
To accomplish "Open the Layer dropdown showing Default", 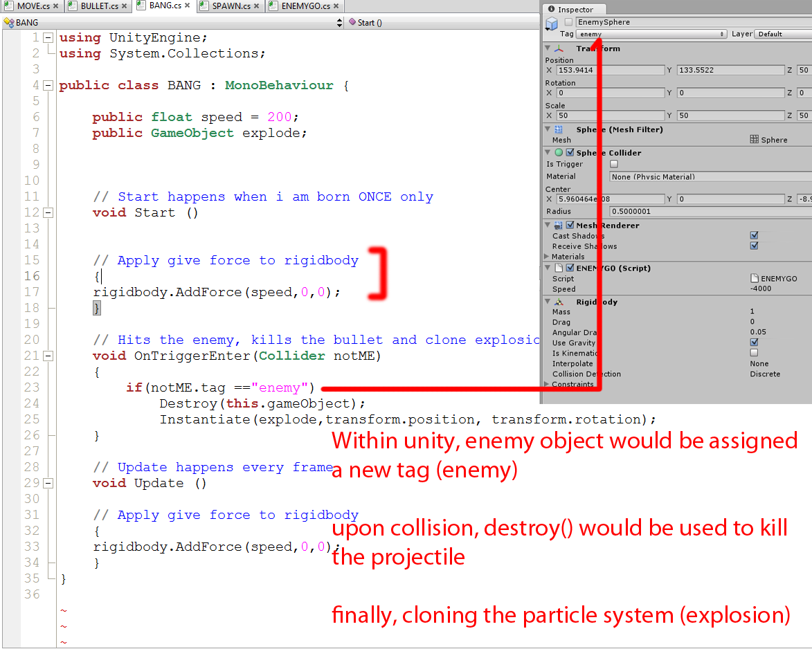I will pyautogui.click(x=783, y=34).
